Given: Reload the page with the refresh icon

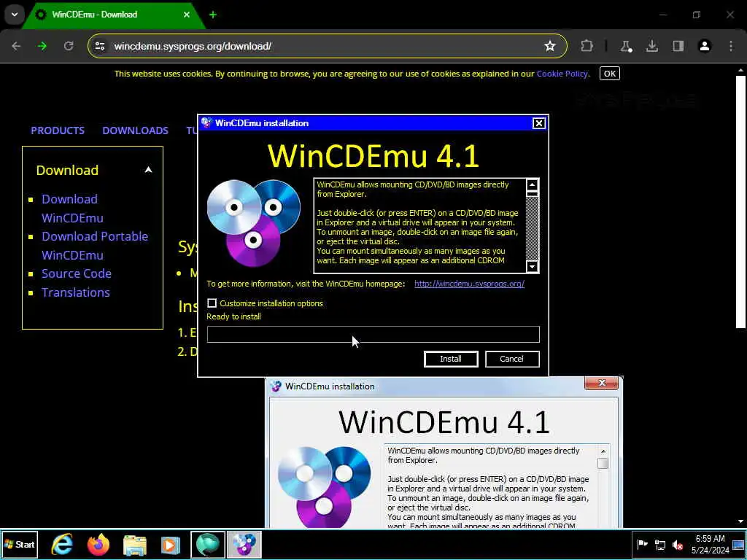Looking at the screenshot, I should click(69, 46).
